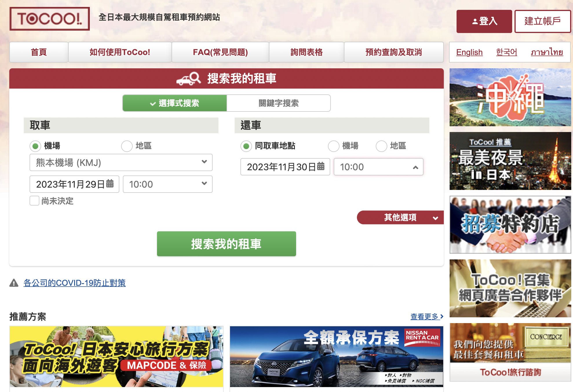Open the ToCoo! travel concierge banner
The image size is (573, 392).
[510, 352]
